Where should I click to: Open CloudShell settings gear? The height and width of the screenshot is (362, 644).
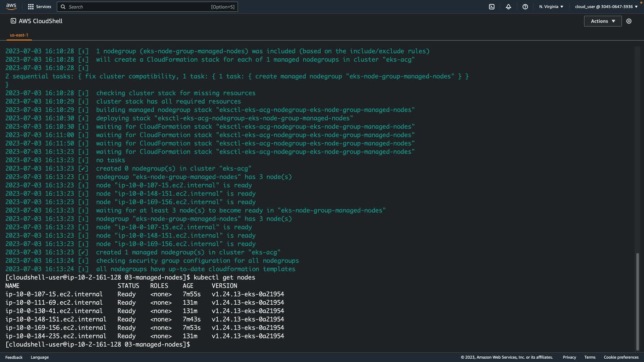click(629, 21)
